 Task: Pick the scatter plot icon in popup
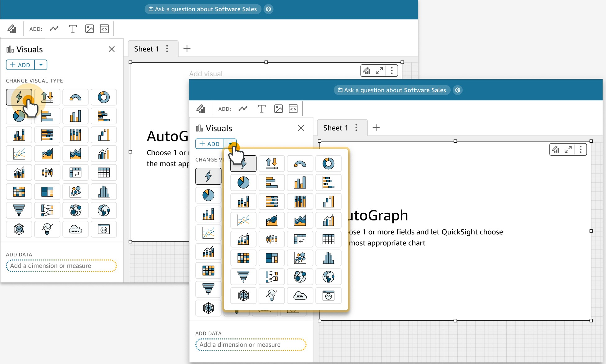(x=300, y=258)
